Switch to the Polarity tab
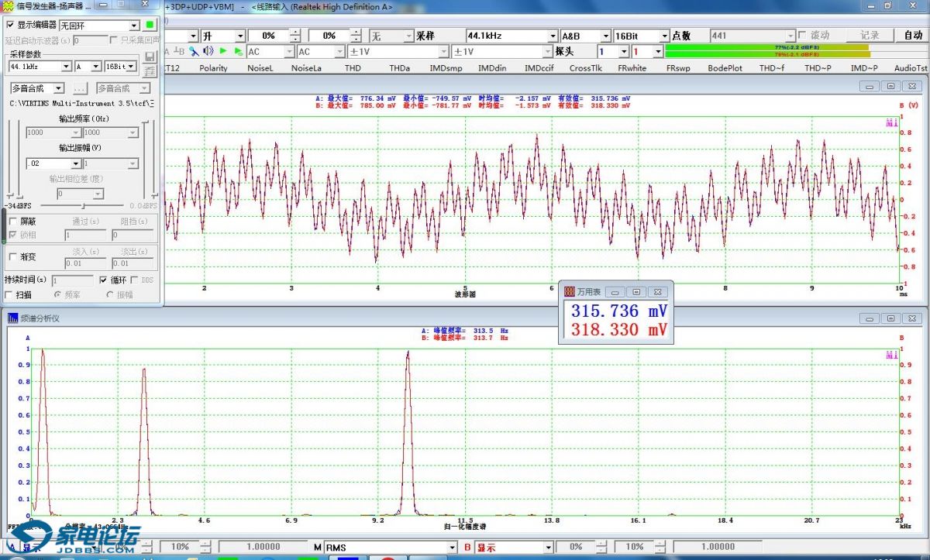The image size is (930, 560). 213,68
